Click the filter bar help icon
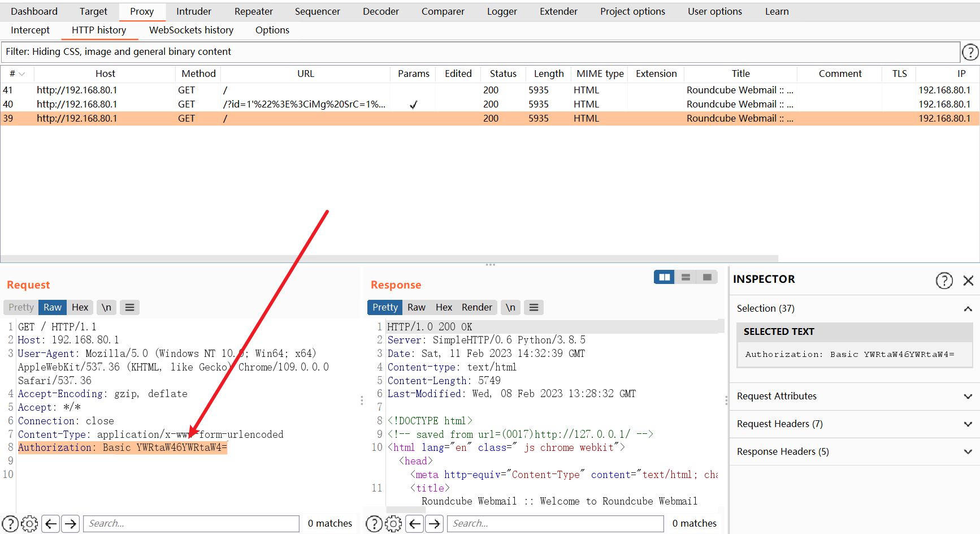 [x=970, y=52]
